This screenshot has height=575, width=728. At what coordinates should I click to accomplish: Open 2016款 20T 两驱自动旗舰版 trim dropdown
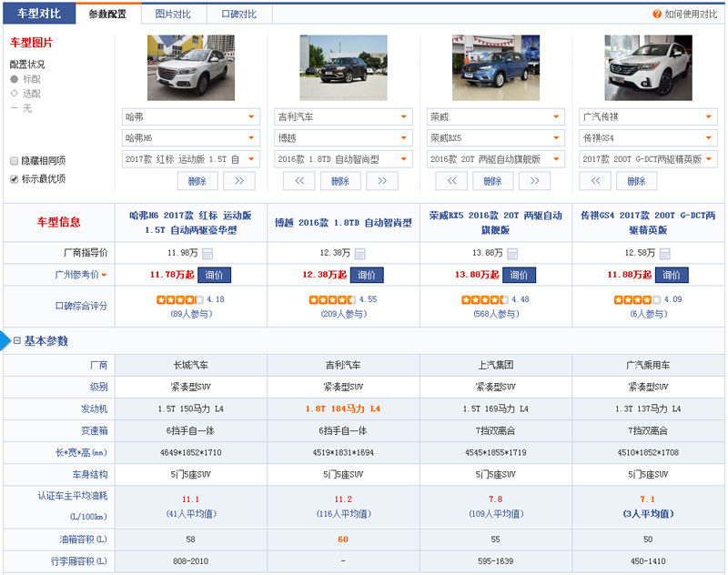(x=495, y=159)
